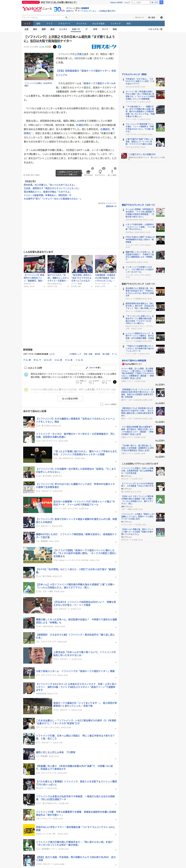Open the みんなの意見 navigation tab

click(x=98, y=24)
